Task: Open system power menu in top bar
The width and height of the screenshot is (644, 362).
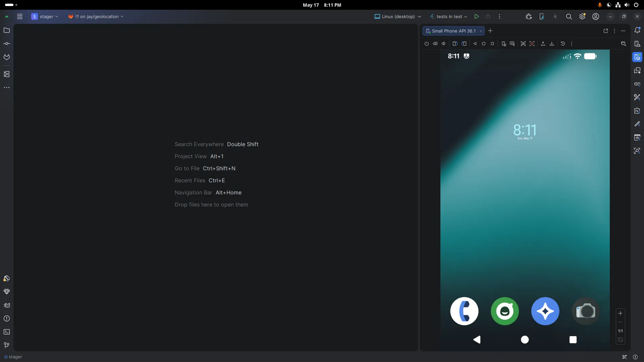Action: [x=636, y=5]
